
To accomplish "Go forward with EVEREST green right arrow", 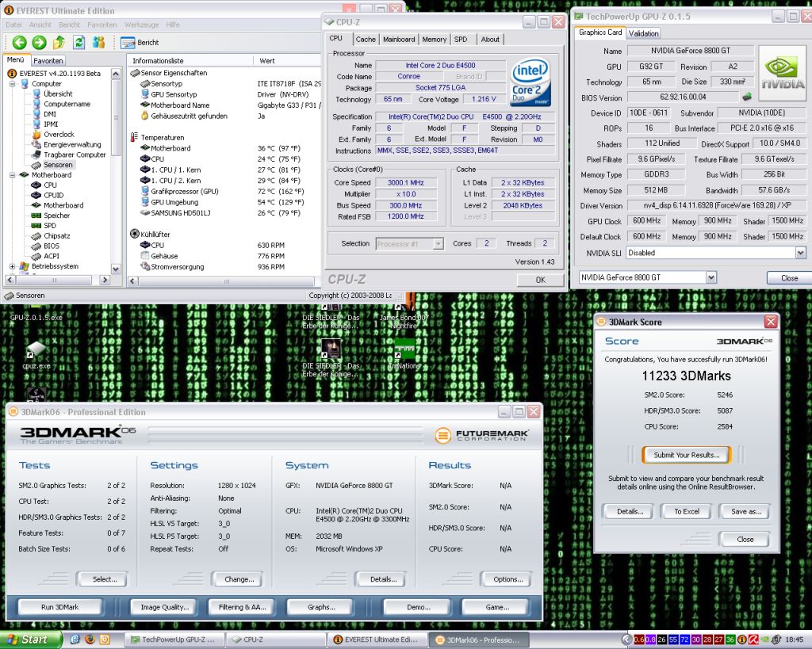I will coord(40,43).
